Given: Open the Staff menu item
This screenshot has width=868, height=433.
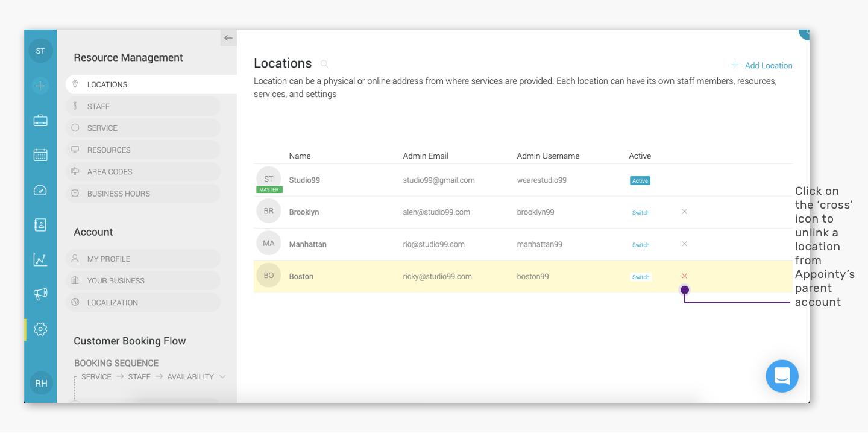Looking at the screenshot, I should 143,106.
